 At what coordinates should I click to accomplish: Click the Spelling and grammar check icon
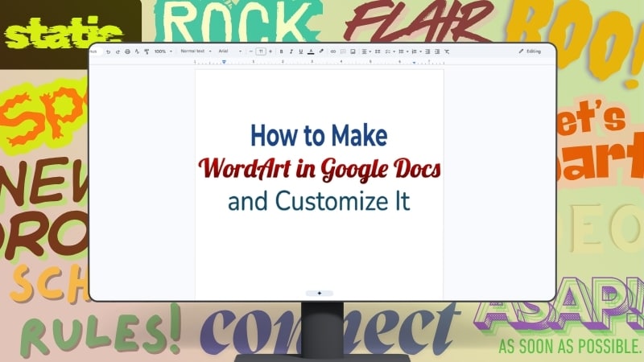coord(137,51)
